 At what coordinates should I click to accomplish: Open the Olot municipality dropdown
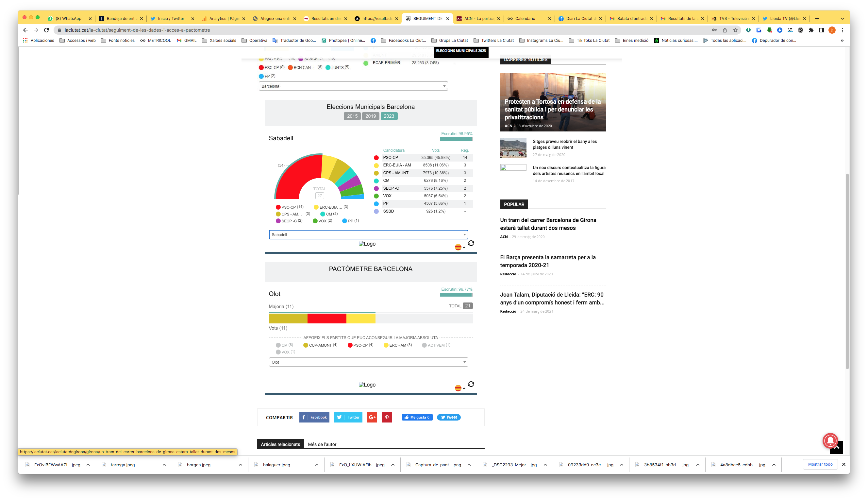click(368, 362)
